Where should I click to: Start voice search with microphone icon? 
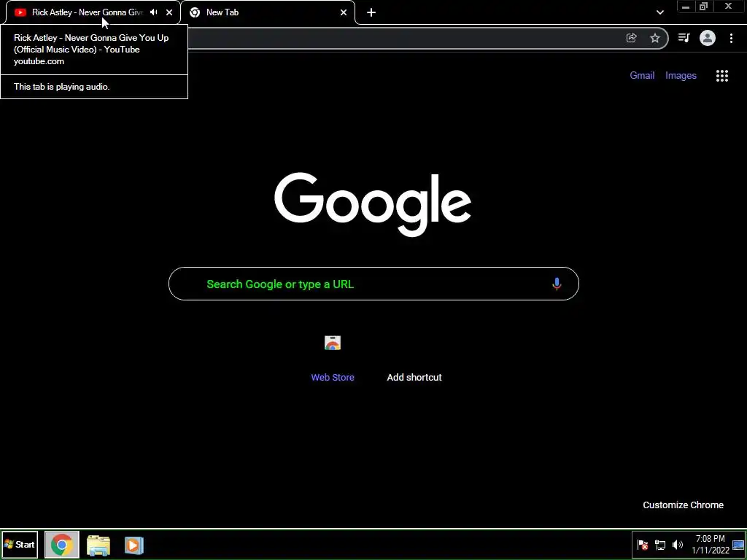(x=557, y=284)
